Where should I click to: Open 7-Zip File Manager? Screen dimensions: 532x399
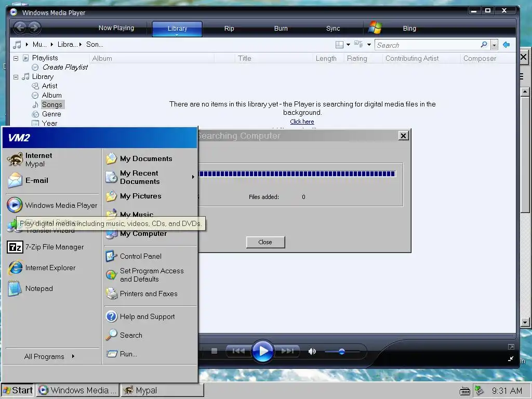(52, 247)
